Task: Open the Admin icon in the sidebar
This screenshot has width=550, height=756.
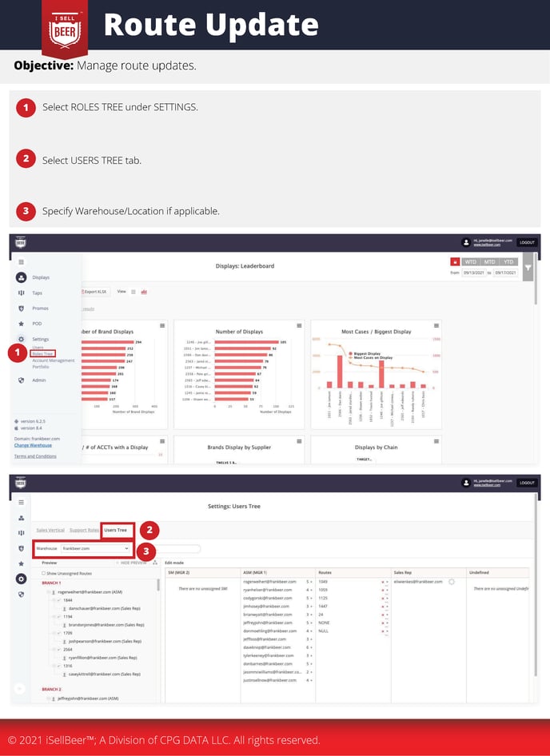Action: pos(22,380)
